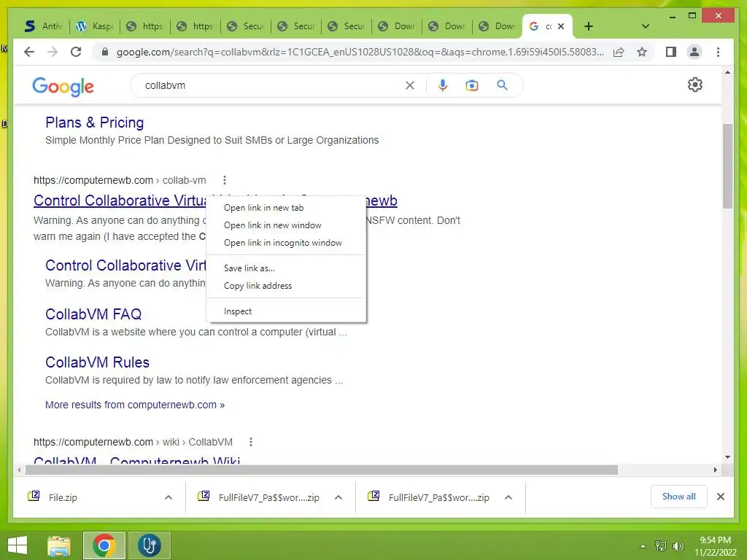Click the vertical scrollbar thumb
Screen dimensions: 747x560
point(727,166)
